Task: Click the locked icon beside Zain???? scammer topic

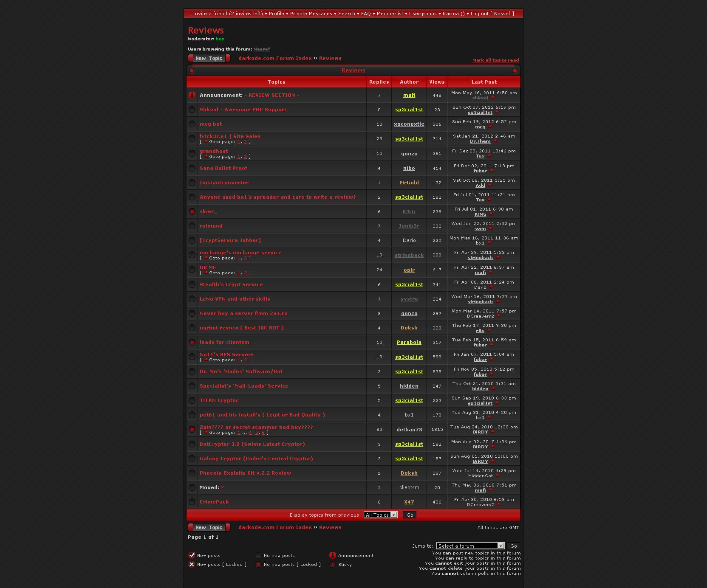Action: coord(192,429)
